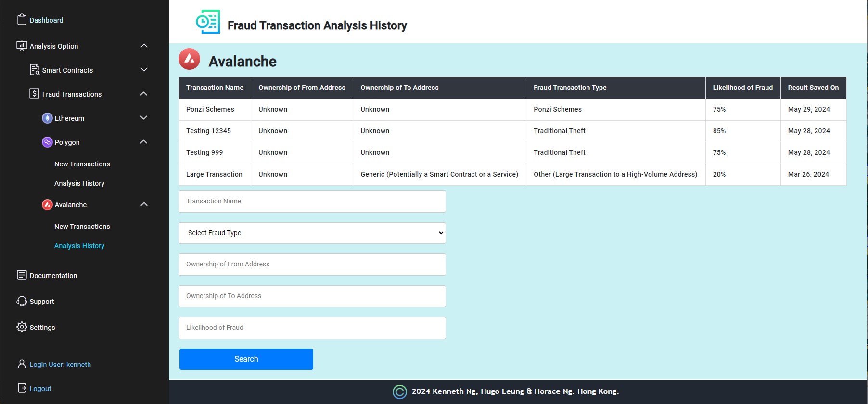The height and width of the screenshot is (404, 868).
Task: Click the Fraud Transaction Analysis History header icon
Action: [208, 22]
